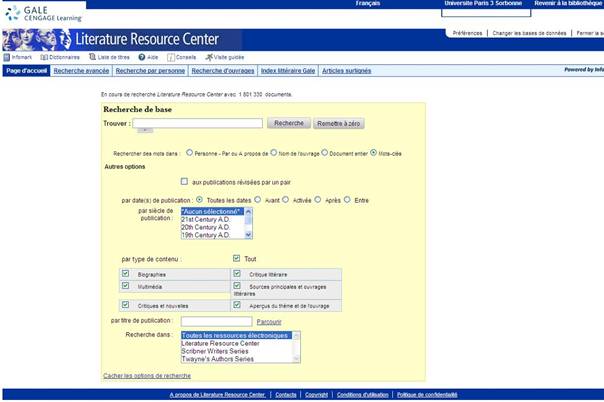Screen dimensions: 604x402
Task: Switch language via Français link
Action: 368,3
